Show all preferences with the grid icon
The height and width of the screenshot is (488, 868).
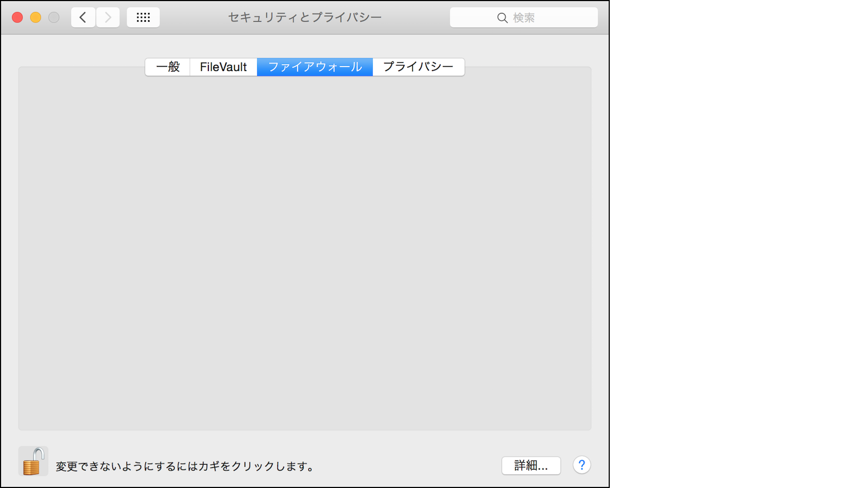[143, 18]
